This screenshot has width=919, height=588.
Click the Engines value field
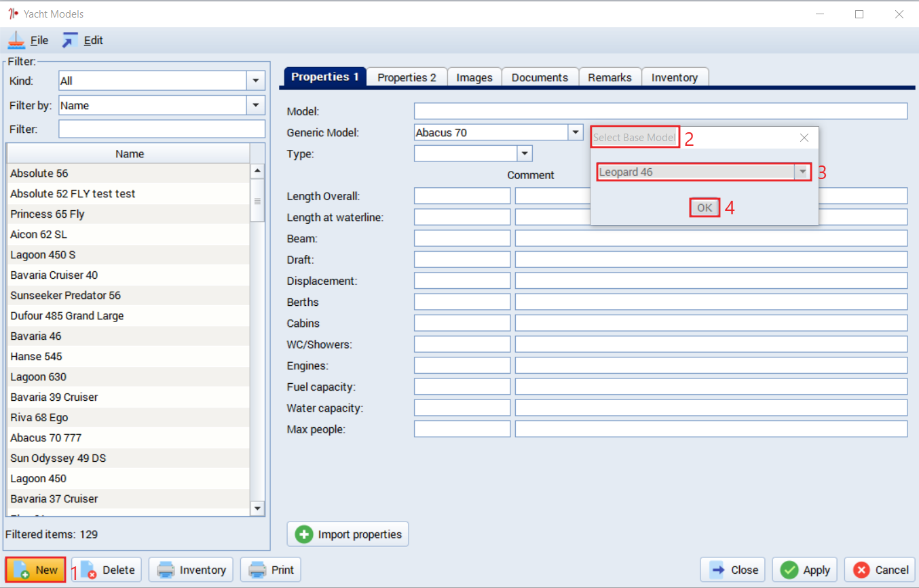(462, 366)
